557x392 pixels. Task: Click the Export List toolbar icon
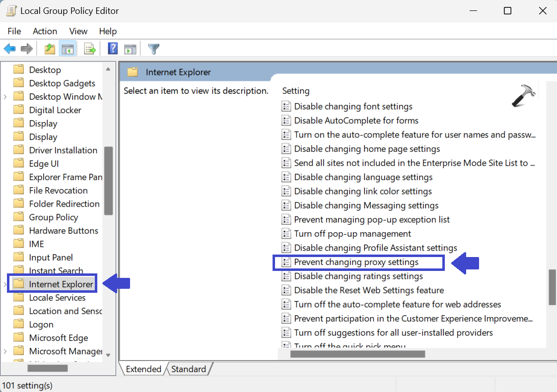[90, 49]
